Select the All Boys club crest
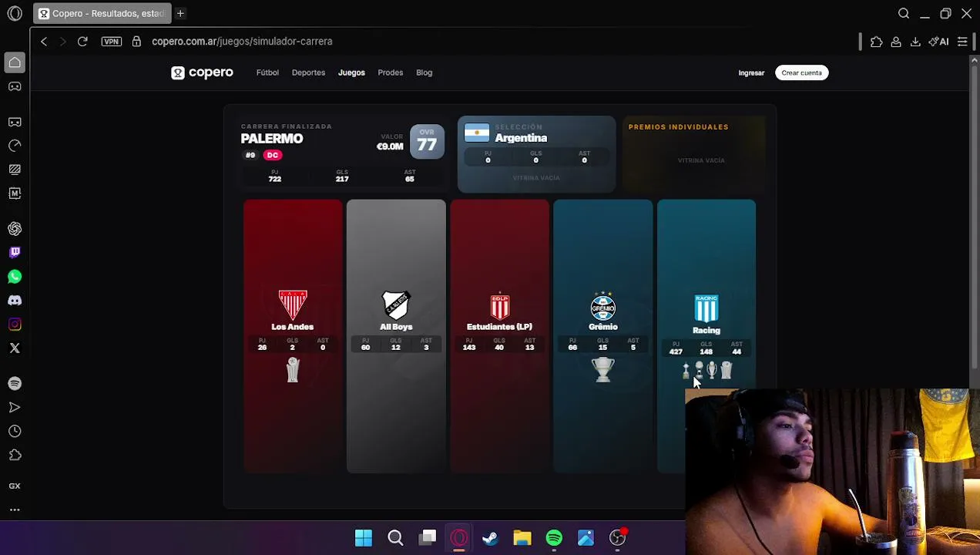Image resolution: width=980 pixels, height=555 pixels. coord(396,305)
